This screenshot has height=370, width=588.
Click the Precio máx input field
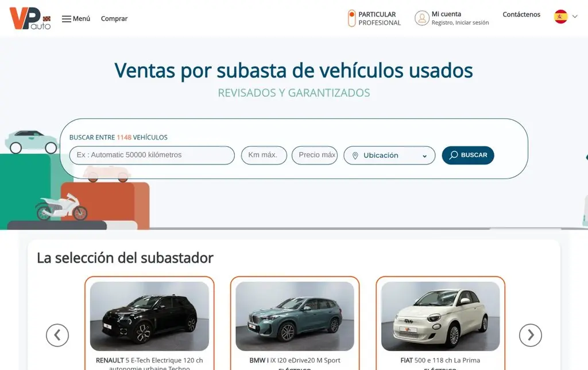315,155
